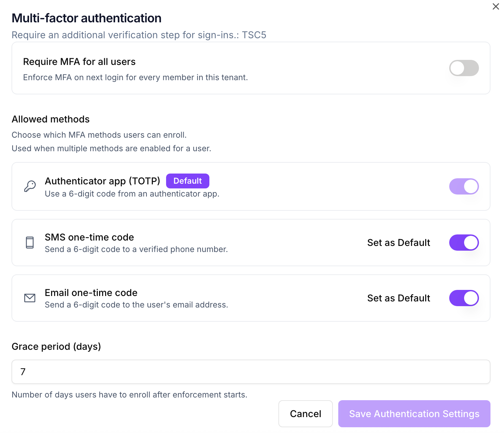Click Save Authentication Settings
The height and width of the screenshot is (433, 504).
click(x=414, y=414)
